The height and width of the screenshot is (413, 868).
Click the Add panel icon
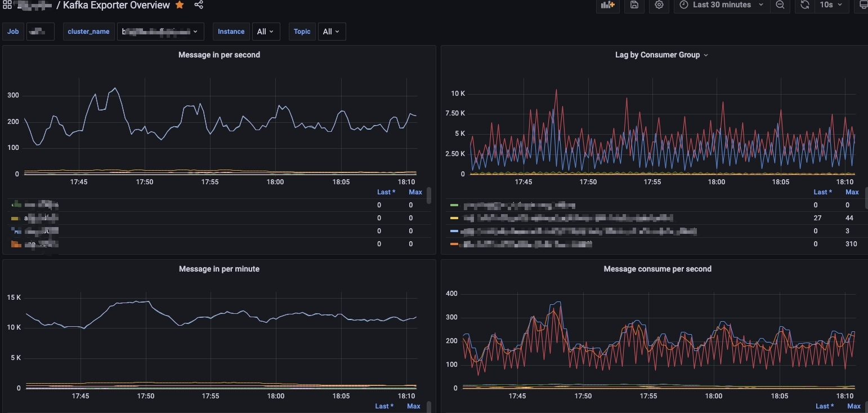click(x=607, y=5)
